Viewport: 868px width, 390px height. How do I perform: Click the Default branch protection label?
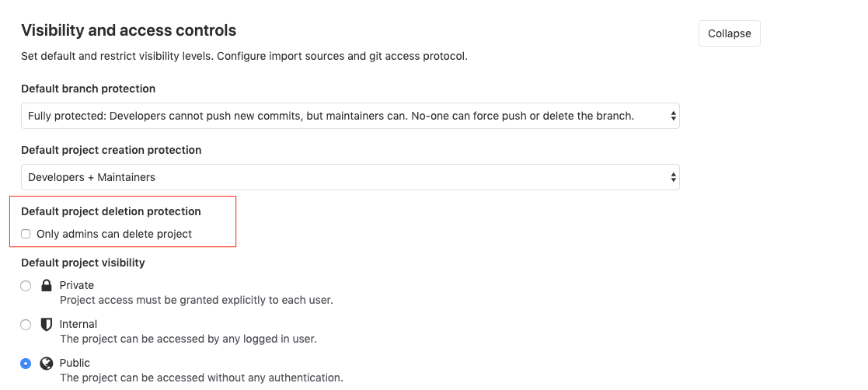click(x=88, y=89)
